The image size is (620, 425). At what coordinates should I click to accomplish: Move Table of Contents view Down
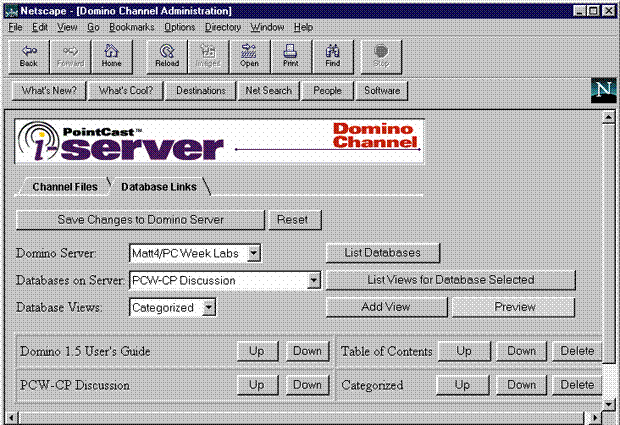(521, 351)
